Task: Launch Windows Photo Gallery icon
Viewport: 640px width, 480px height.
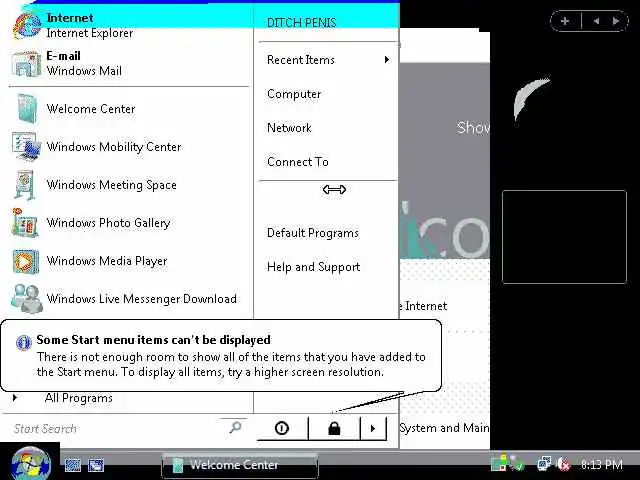Action: (25, 223)
